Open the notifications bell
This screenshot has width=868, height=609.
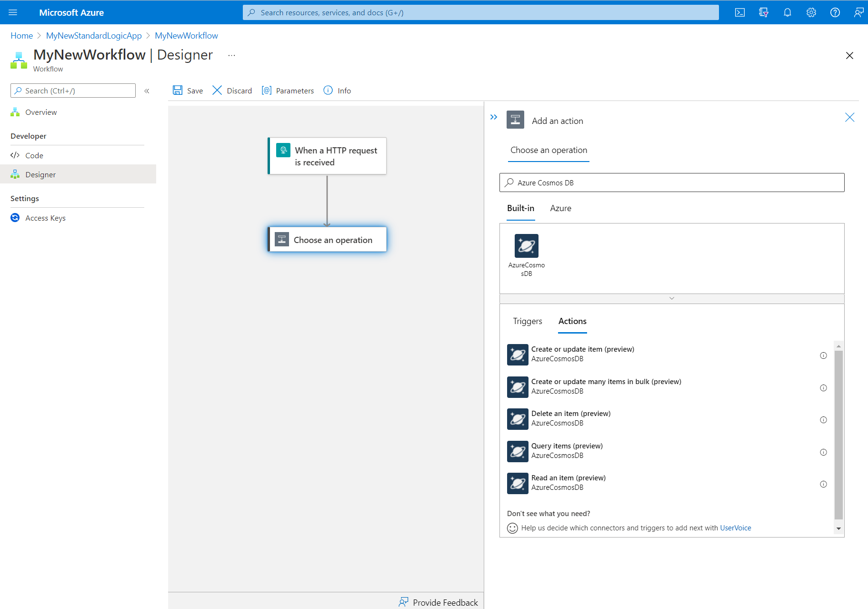click(788, 12)
